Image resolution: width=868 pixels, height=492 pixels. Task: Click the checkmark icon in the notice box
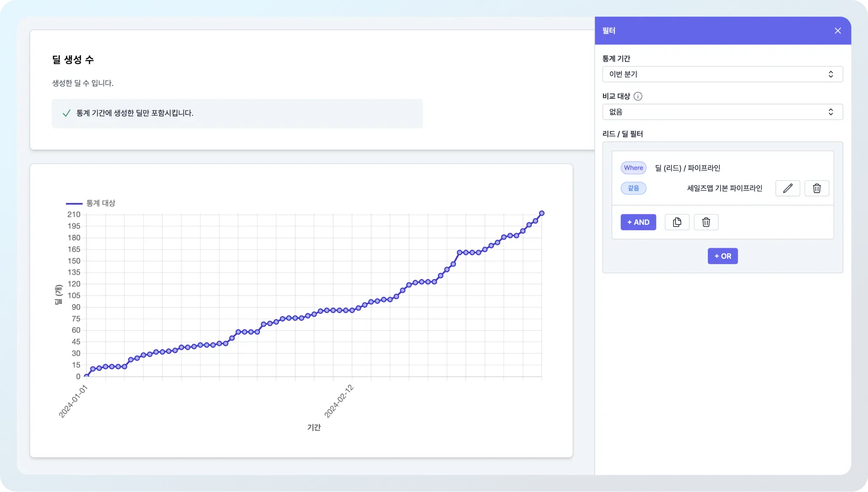(x=67, y=113)
